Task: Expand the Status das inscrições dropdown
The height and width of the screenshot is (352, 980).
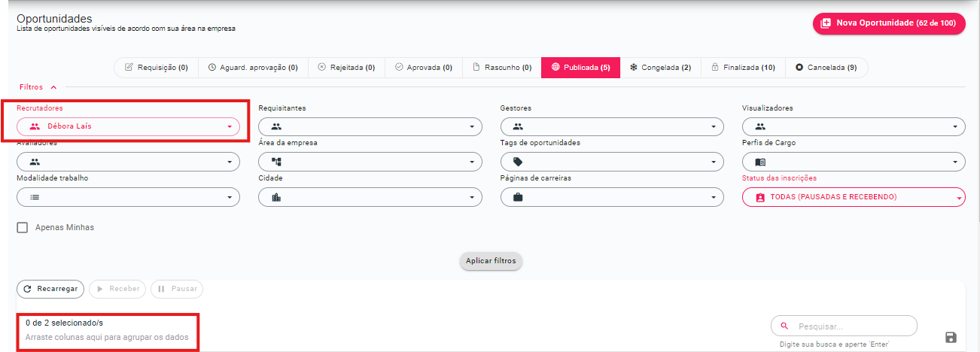Action: pos(854,197)
